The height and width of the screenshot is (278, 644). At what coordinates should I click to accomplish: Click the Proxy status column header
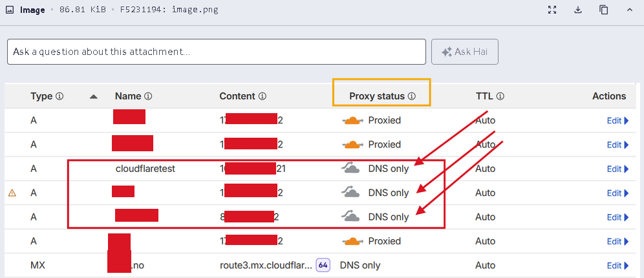376,96
